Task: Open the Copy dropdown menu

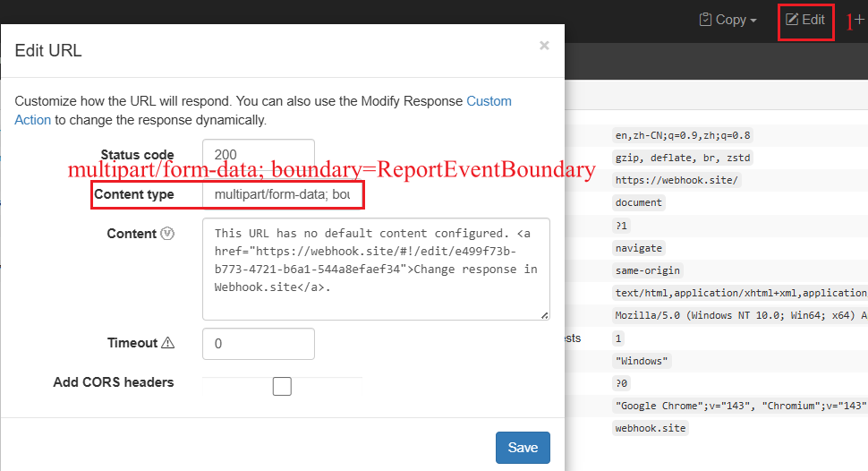Action: [x=728, y=20]
